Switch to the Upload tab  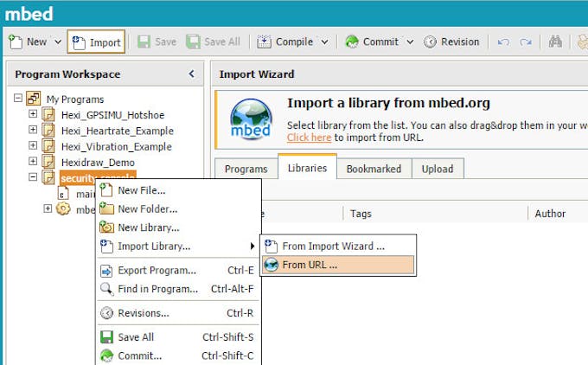438,169
